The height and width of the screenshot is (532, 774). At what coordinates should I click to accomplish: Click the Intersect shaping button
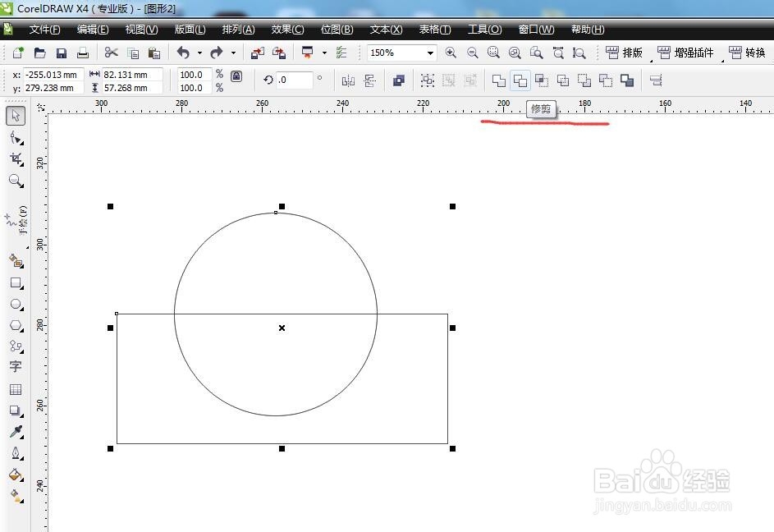[x=542, y=80]
